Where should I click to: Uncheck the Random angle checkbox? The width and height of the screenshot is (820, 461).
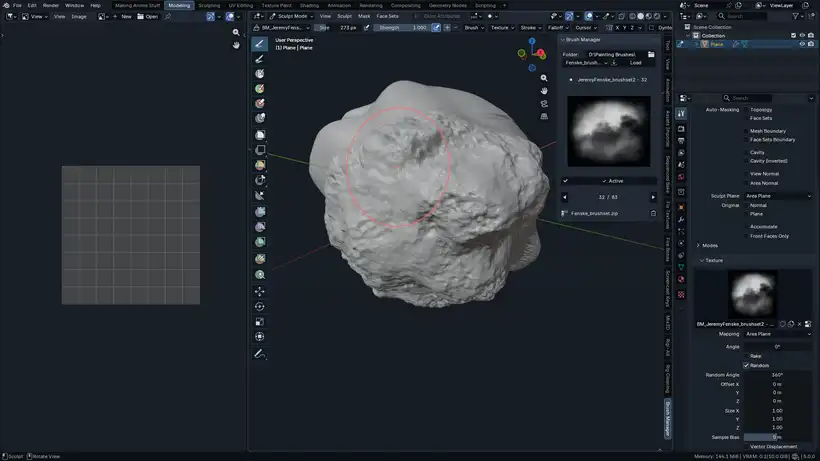pos(746,365)
